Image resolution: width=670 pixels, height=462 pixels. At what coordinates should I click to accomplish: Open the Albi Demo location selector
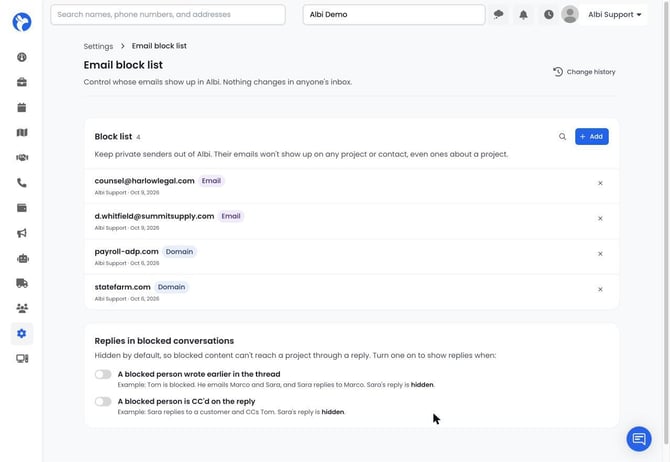click(x=394, y=15)
